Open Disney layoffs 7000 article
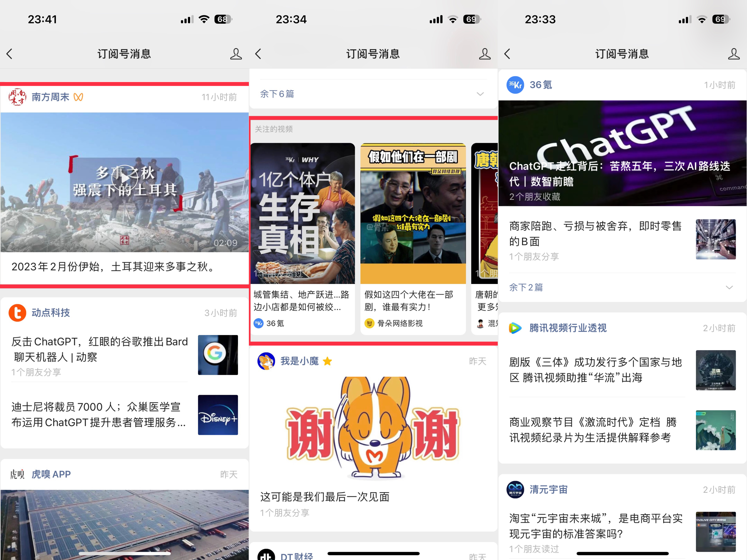 tap(98, 414)
